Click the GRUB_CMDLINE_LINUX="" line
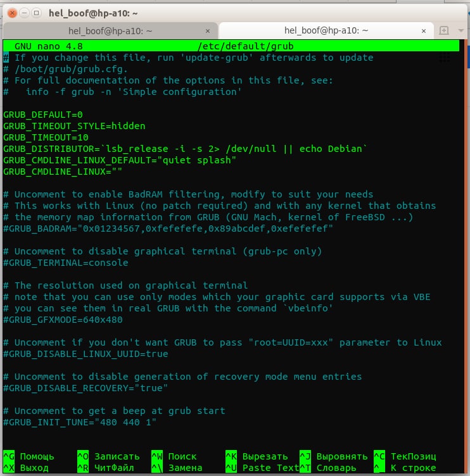 click(x=63, y=172)
